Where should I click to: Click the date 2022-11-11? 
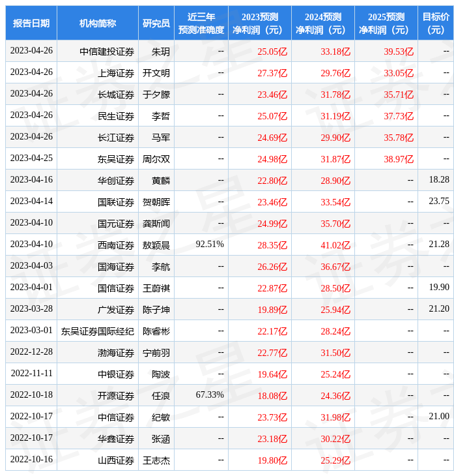pos(31,374)
